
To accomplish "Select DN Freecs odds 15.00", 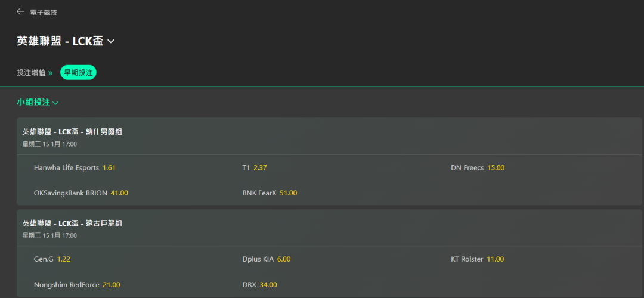I will (x=496, y=167).
